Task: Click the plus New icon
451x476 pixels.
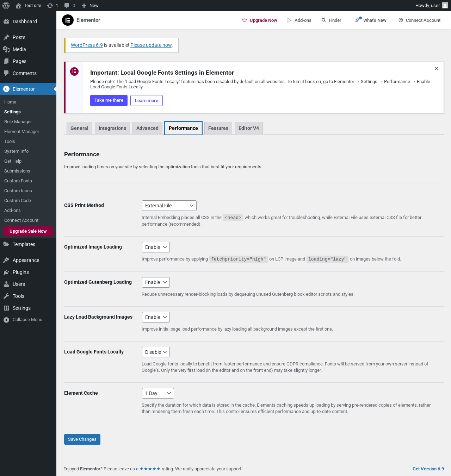Action: click(84, 6)
